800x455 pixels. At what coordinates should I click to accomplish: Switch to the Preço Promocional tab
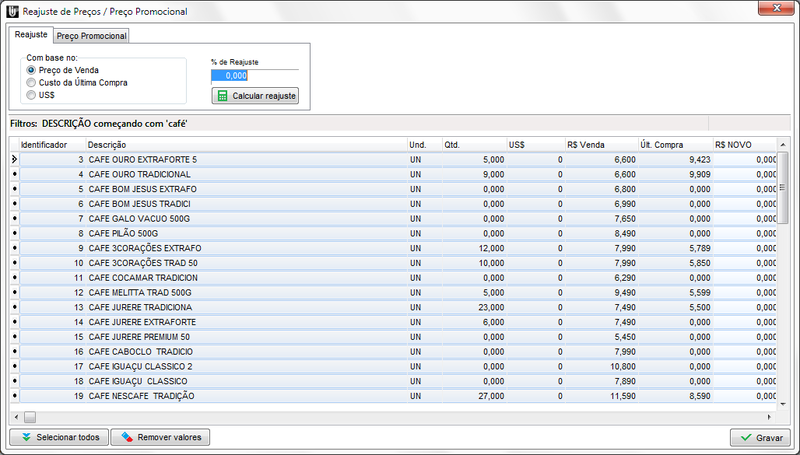click(x=91, y=36)
